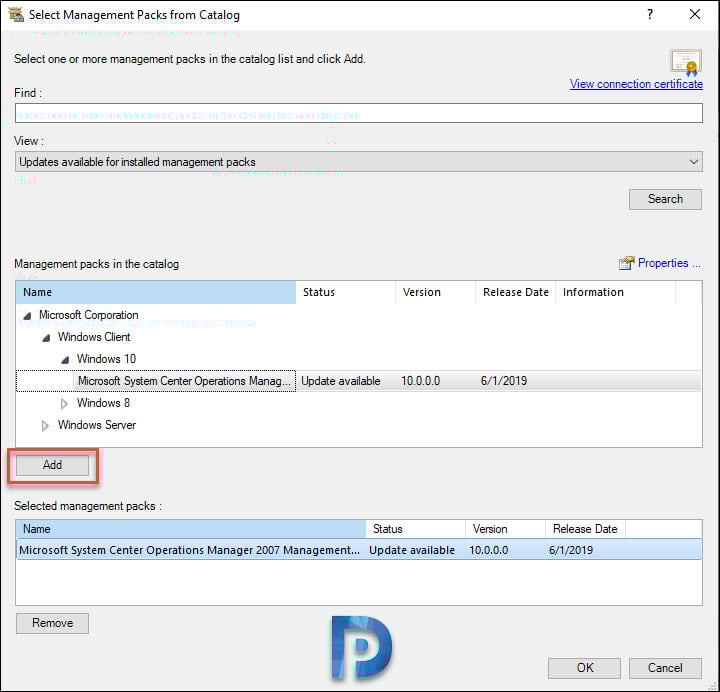The image size is (720, 692).
Task: Click the Remove button
Action: tap(52, 623)
